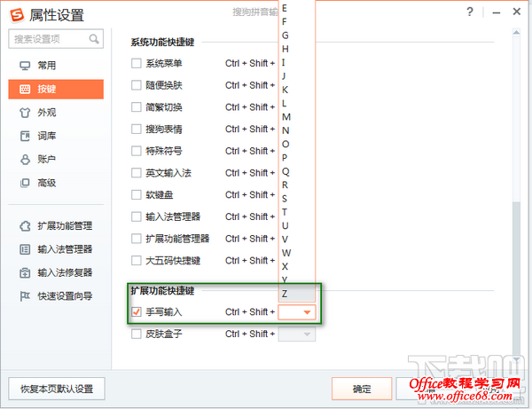Enable the 简繁切换 shortcut checkbox
The width and height of the screenshot is (532, 409).
[137, 107]
